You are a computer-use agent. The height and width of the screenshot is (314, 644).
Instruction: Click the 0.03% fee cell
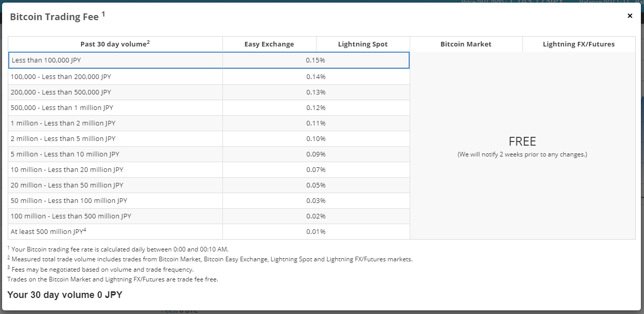click(x=316, y=201)
